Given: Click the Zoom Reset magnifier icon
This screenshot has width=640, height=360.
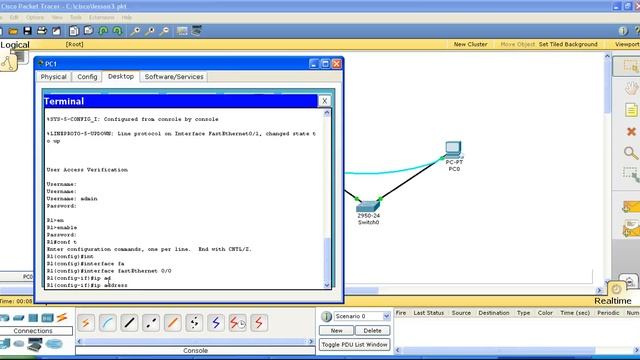Looking at the screenshot, I should click(x=150, y=31).
